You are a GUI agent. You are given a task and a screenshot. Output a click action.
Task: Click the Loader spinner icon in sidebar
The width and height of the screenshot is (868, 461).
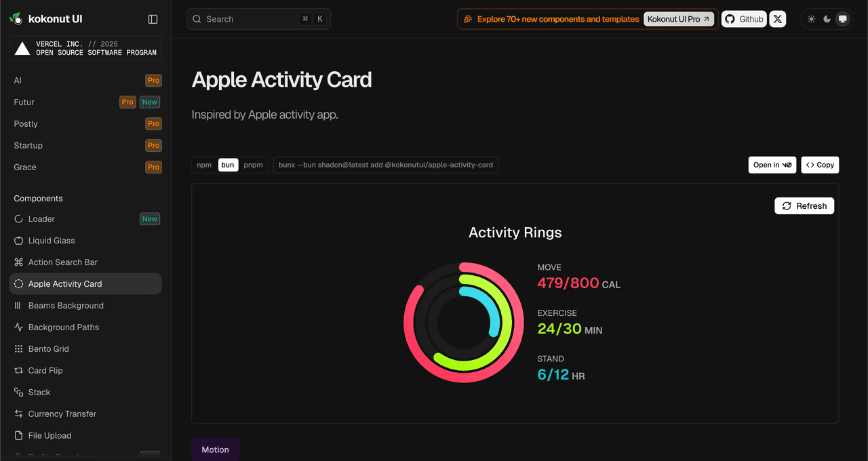click(18, 219)
